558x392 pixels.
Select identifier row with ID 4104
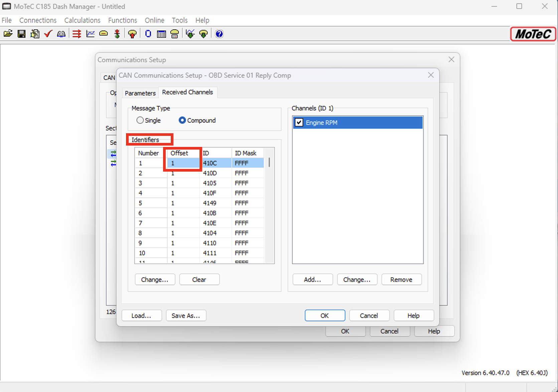[199, 233]
